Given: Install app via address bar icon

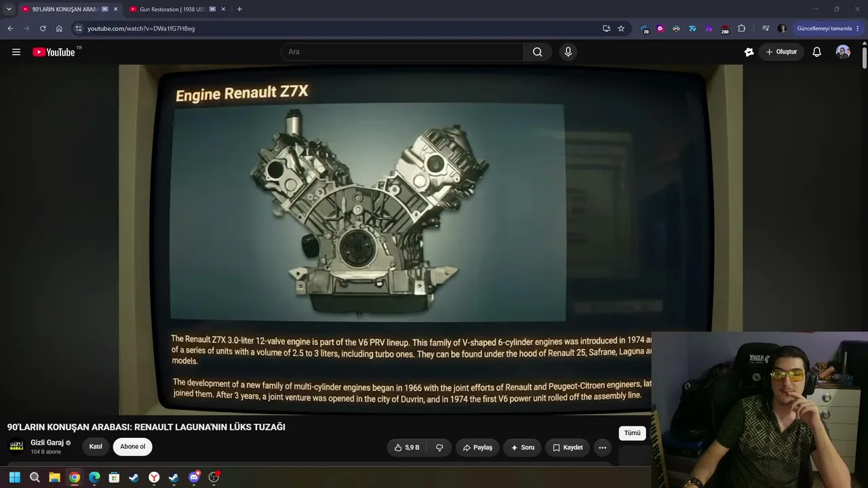Looking at the screenshot, I should pos(606,28).
